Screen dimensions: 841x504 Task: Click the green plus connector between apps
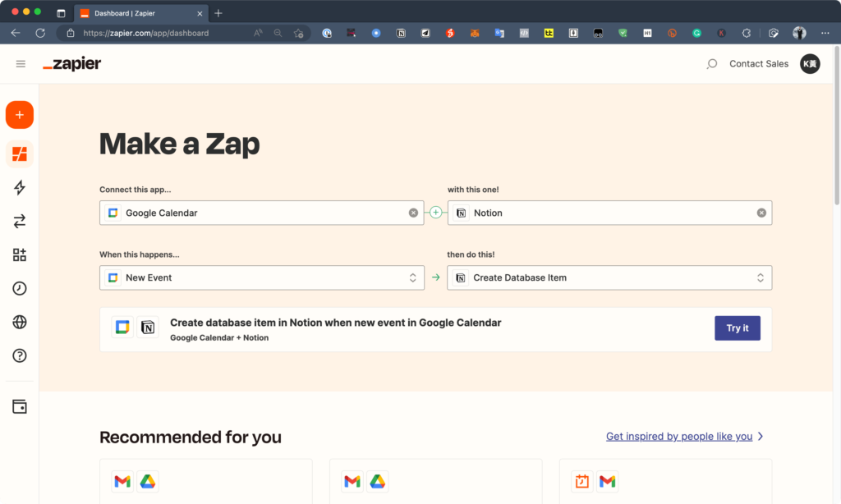tap(435, 213)
